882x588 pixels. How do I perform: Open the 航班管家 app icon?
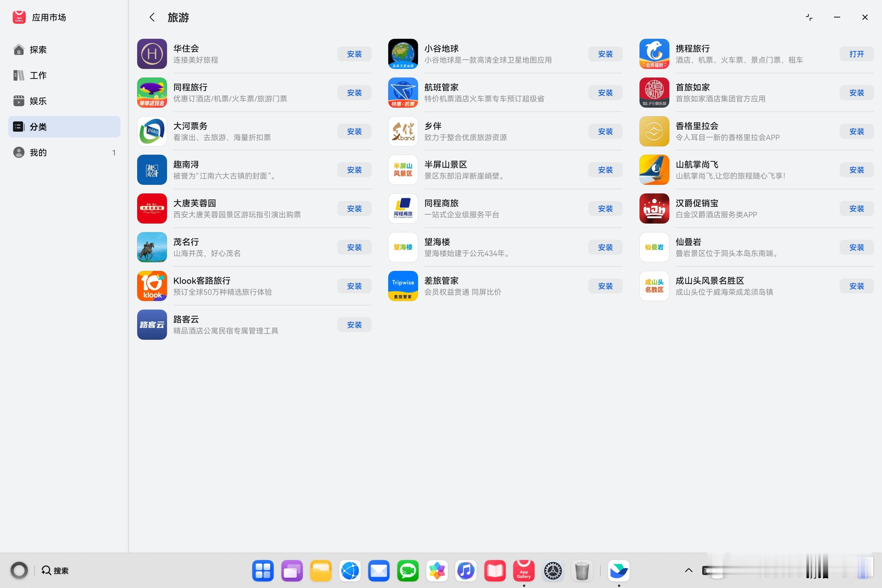coord(403,92)
